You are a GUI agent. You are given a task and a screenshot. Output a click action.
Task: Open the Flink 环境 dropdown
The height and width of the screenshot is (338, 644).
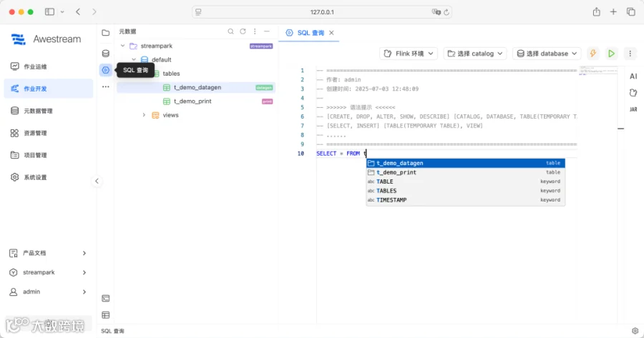tap(409, 54)
